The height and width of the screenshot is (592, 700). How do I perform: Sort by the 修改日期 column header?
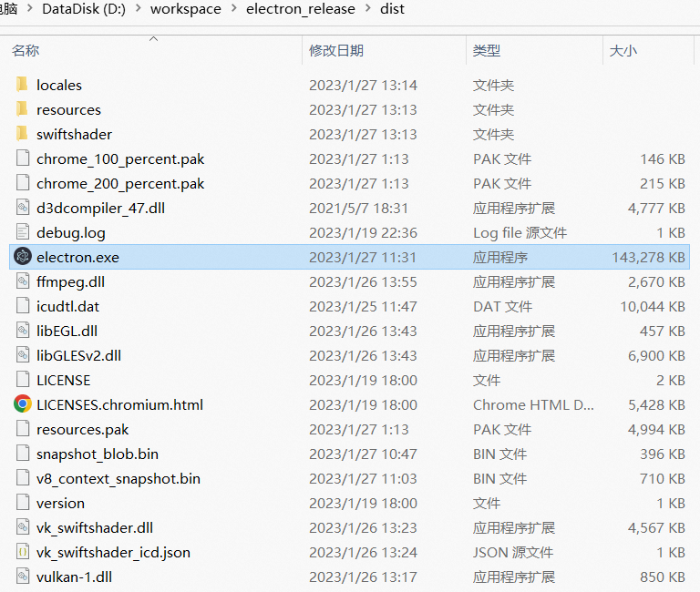coord(336,50)
